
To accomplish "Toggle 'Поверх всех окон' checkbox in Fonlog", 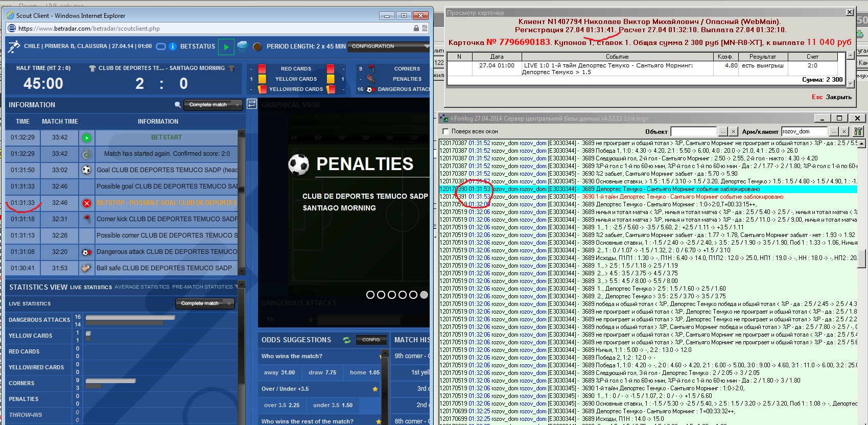I will (x=445, y=131).
